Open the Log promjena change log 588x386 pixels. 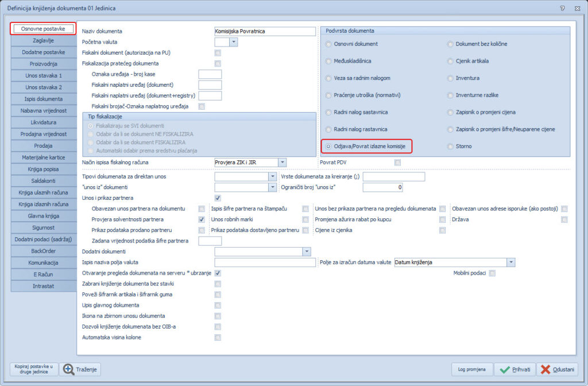pyautogui.click(x=471, y=369)
